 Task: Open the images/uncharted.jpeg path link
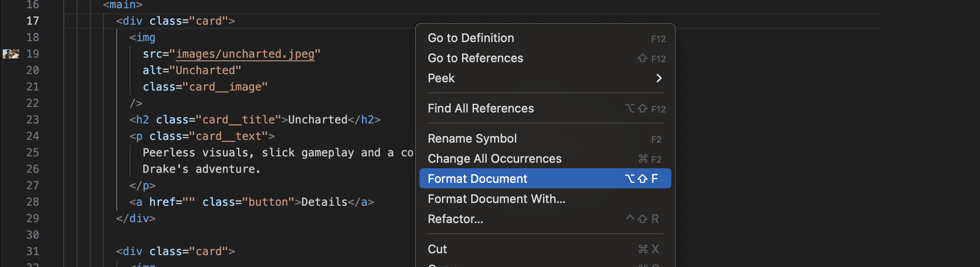(245, 54)
